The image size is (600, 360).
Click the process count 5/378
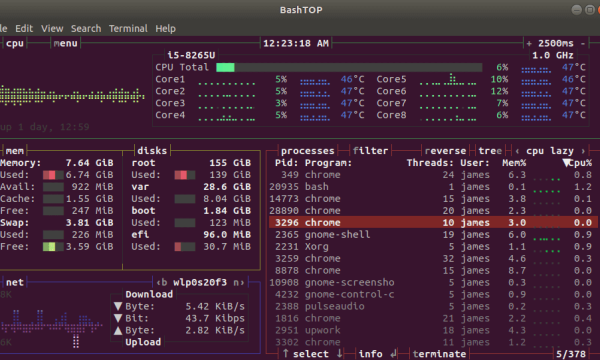[571, 354]
